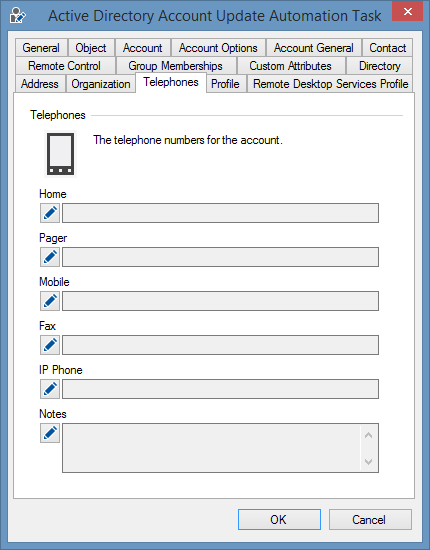The image size is (430, 550).
Task: Close the Automation Task dialog window
Action: coord(407,11)
